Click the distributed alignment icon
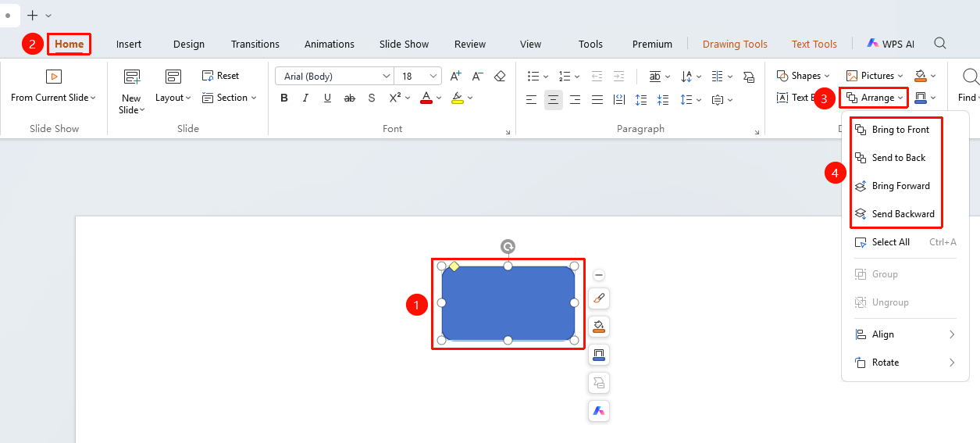 point(619,99)
